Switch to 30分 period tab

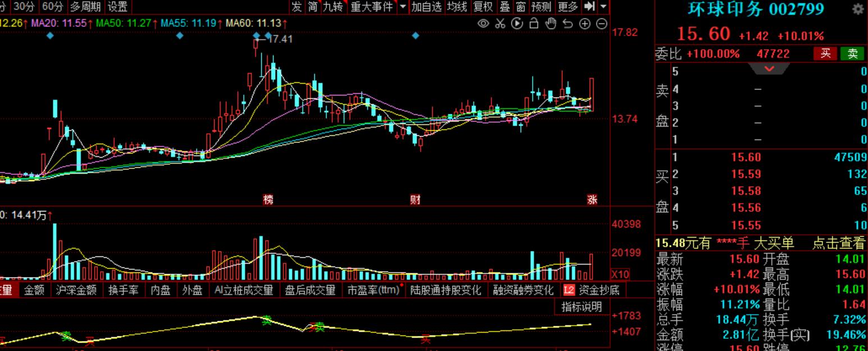tap(24, 7)
